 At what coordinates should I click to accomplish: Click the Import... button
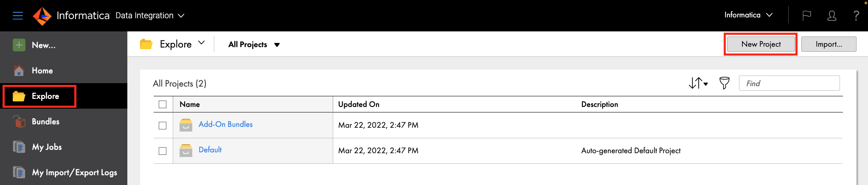(829, 44)
